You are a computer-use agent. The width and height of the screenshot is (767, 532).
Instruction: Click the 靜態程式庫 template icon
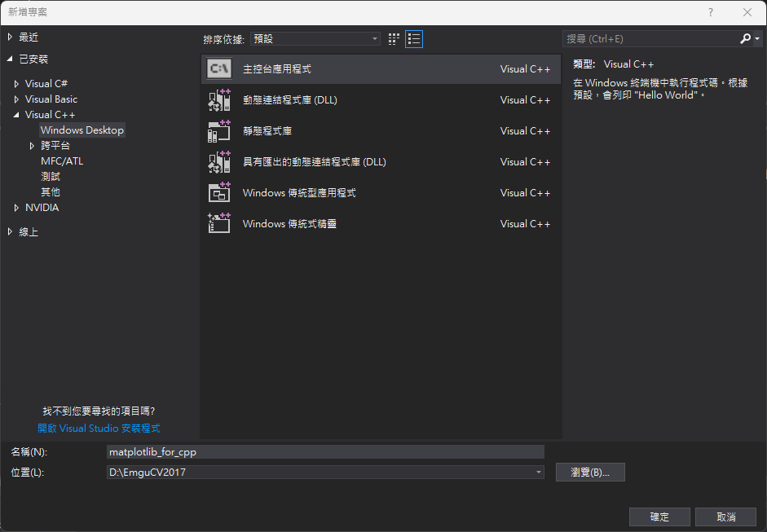click(x=219, y=131)
